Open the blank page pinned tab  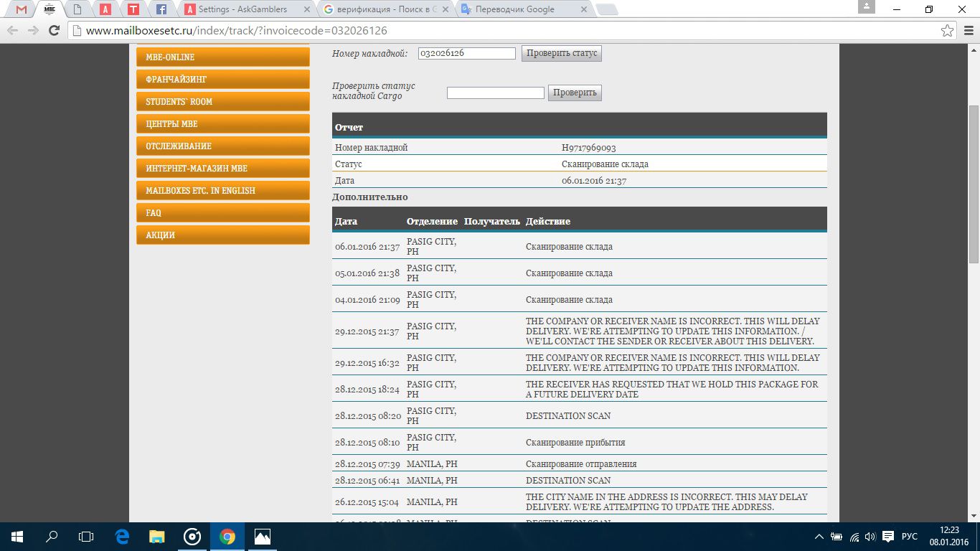[77, 9]
